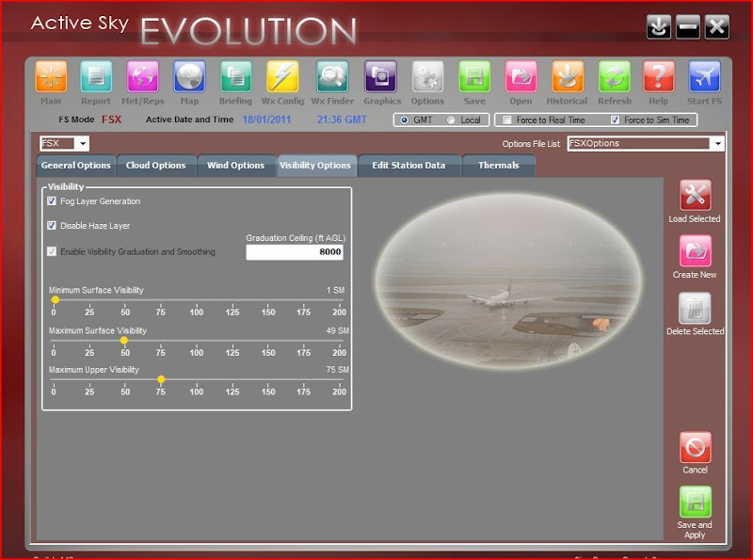Expand the FSX simulator dropdown

pyautogui.click(x=82, y=144)
